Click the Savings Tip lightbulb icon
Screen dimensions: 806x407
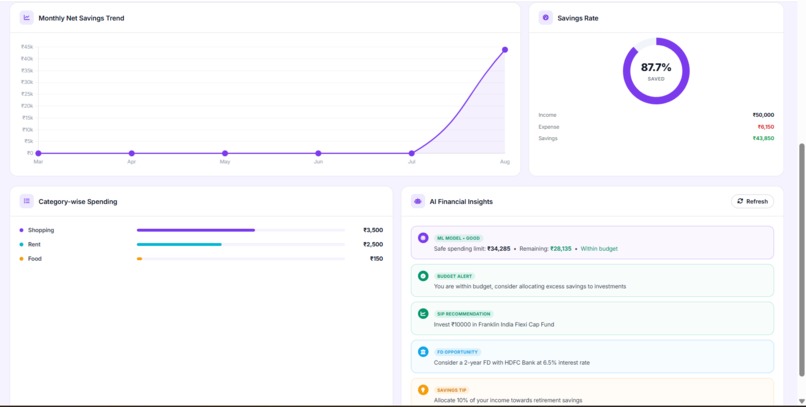tap(423, 390)
